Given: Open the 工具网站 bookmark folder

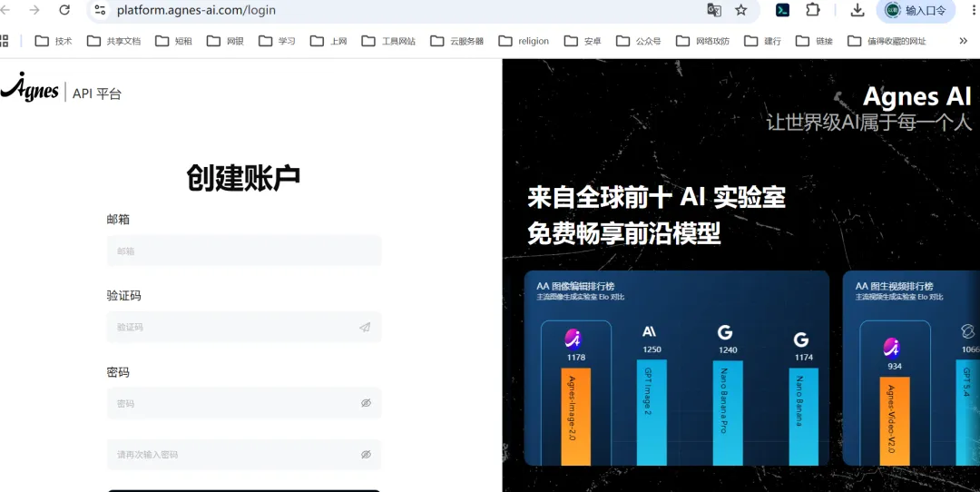Looking at the screenshot, I should coord(388,41).
